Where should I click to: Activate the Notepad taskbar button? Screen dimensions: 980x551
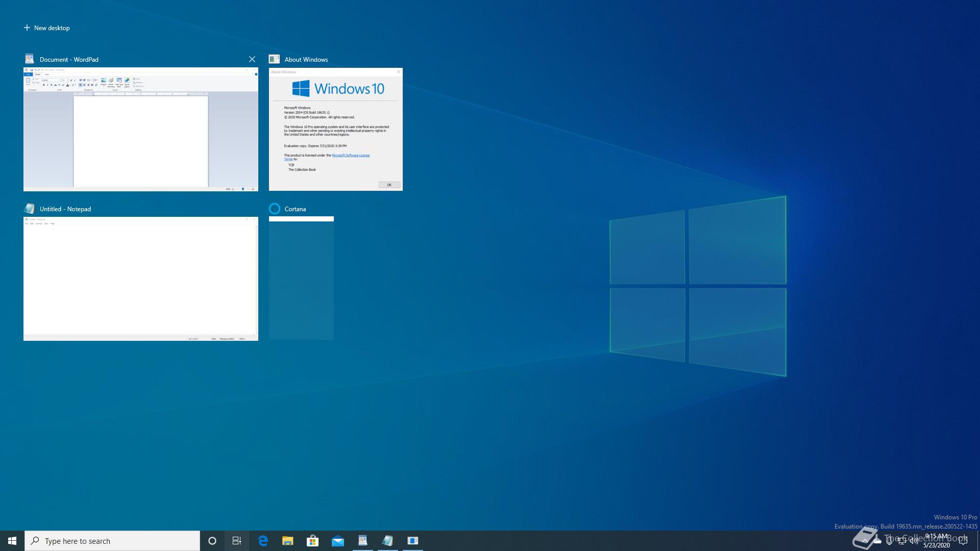(x=388, y=541)
